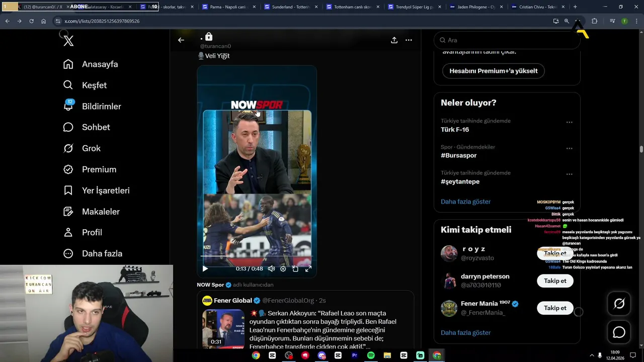Open options for #şeytantepe trend
Viewport: 644px width, 362px height.
pos(569,174)
